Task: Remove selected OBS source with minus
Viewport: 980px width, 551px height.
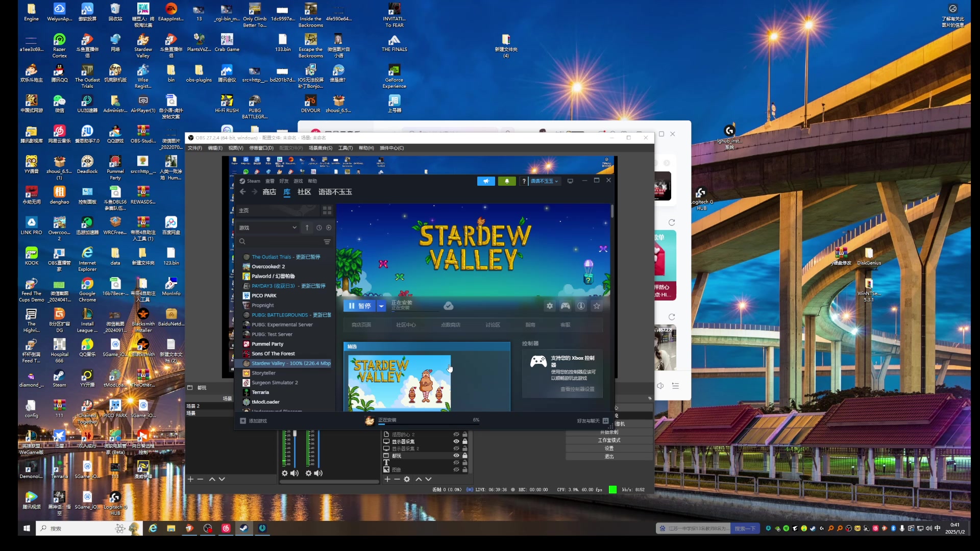Action: tap(397, 479)
